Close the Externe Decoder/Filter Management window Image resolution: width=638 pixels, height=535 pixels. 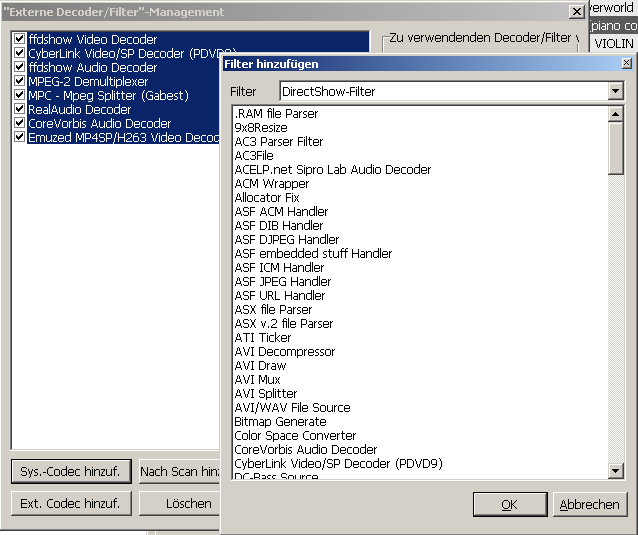click(x=577, y=12)
